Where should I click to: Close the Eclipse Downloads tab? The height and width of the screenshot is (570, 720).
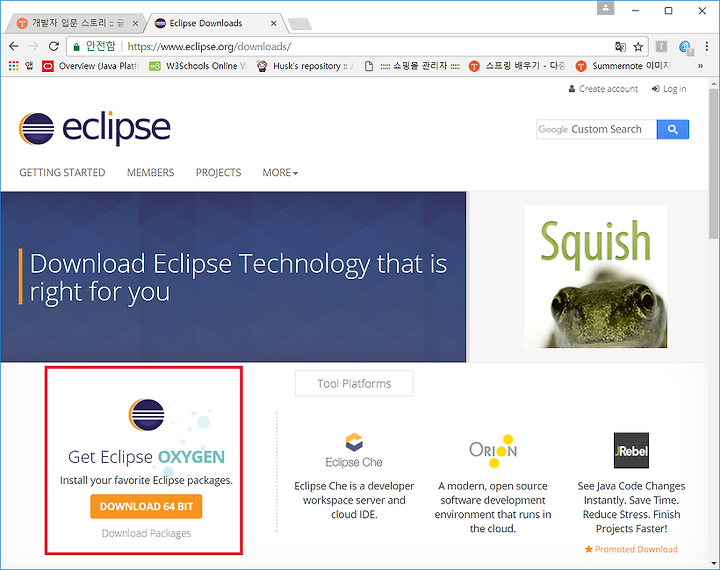pos(273,23)
